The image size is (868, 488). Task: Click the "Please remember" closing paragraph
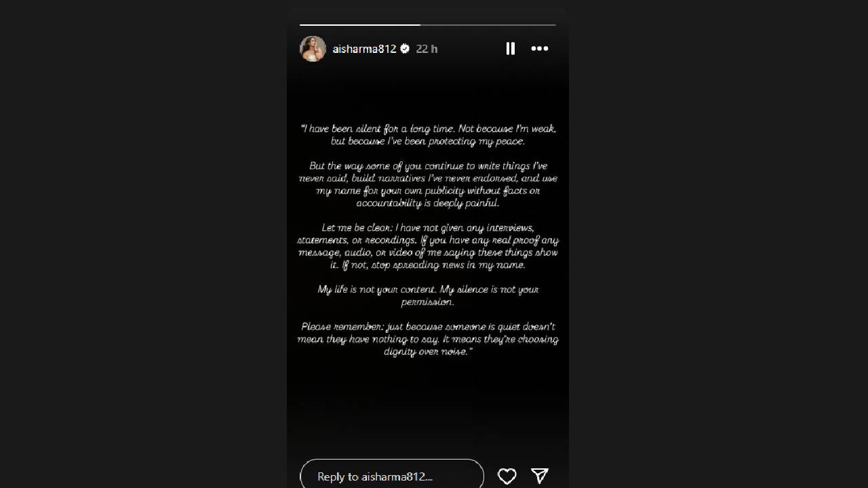click(428, 339)
